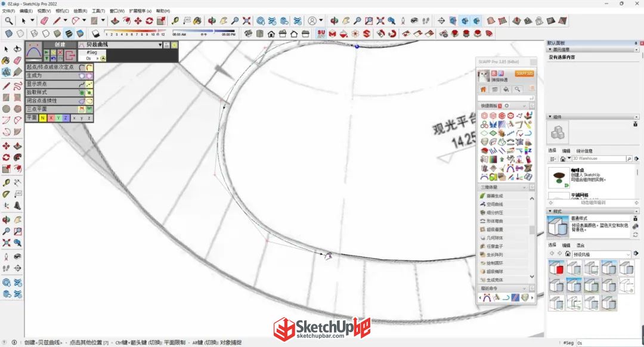Image resolution: width=644 pixels, height=347 pixels.
Task: Open the 相机(C) menu
Action: (x=62, y=11)
